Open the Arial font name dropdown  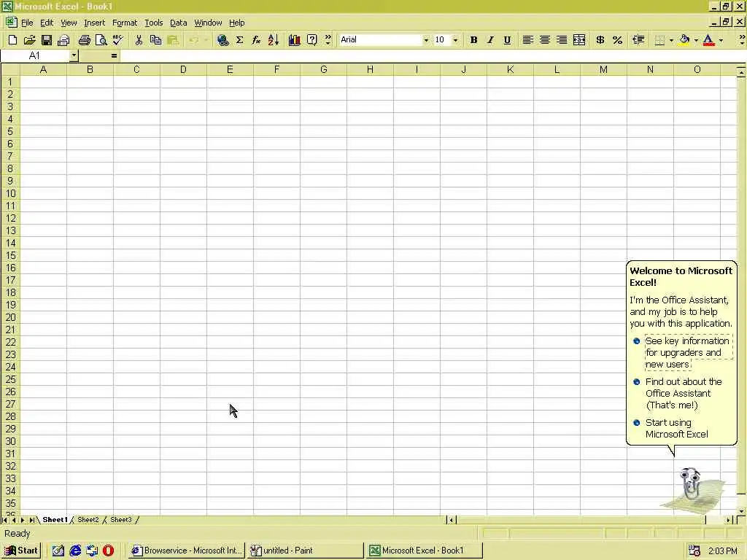426,40
